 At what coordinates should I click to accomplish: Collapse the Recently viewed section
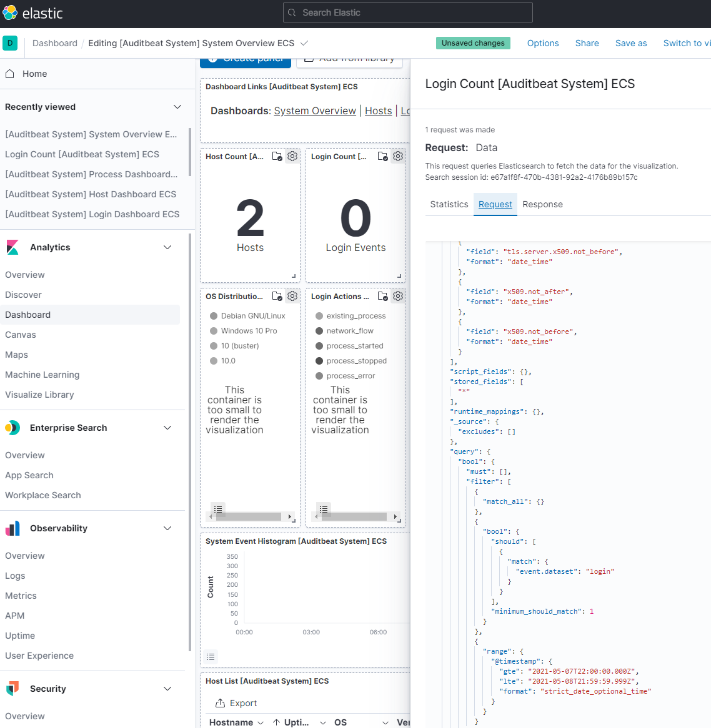point(177,107)
